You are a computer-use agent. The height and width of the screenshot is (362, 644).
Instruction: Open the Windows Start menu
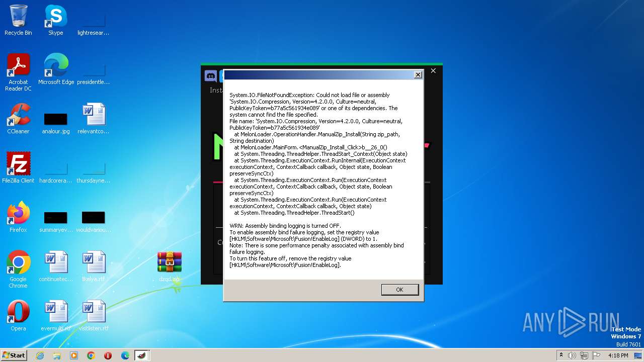(x=14, y=355)
